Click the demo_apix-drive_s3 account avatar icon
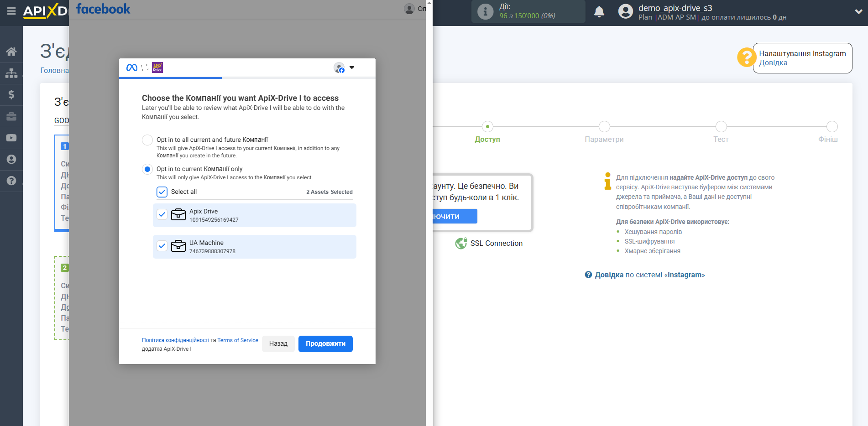Image resolution: width=868 pixels, height=426 pixels. pyautogui.click(x=626, y=11)
